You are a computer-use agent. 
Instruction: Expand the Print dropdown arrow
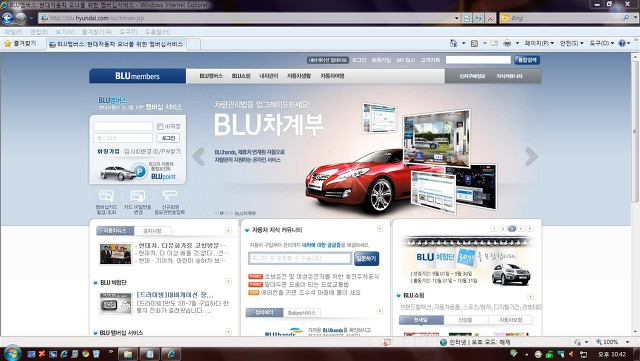(x=517, y=43)
